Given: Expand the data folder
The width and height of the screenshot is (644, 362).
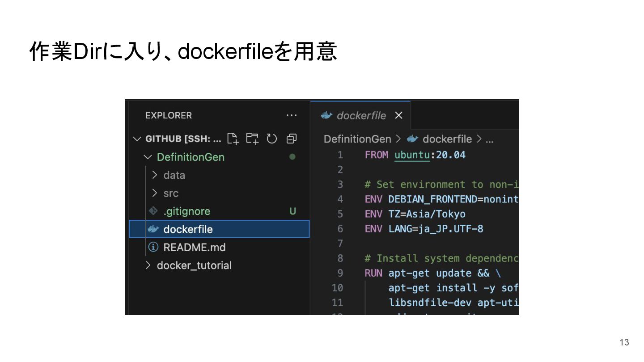Looking at the screenshot, I should (155, 175).
